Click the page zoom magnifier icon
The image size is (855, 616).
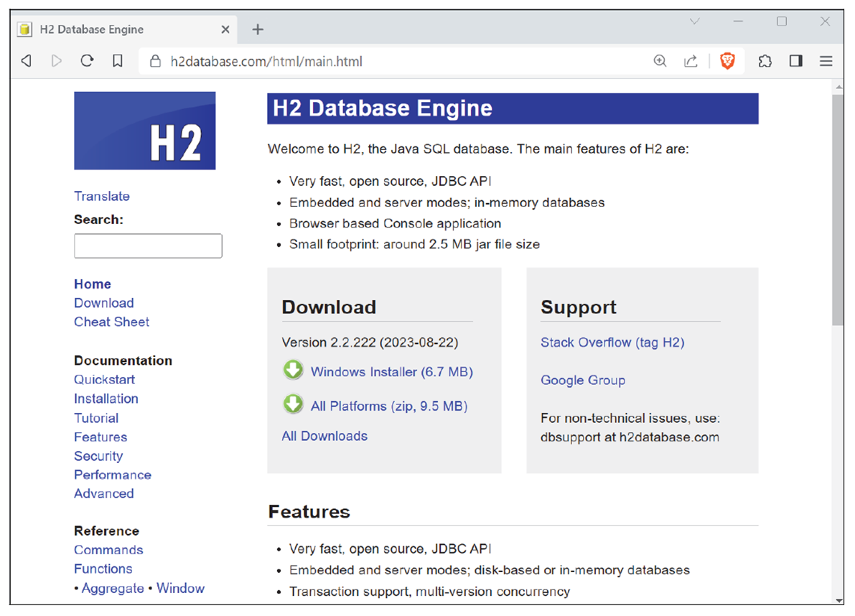pos(660,61)
